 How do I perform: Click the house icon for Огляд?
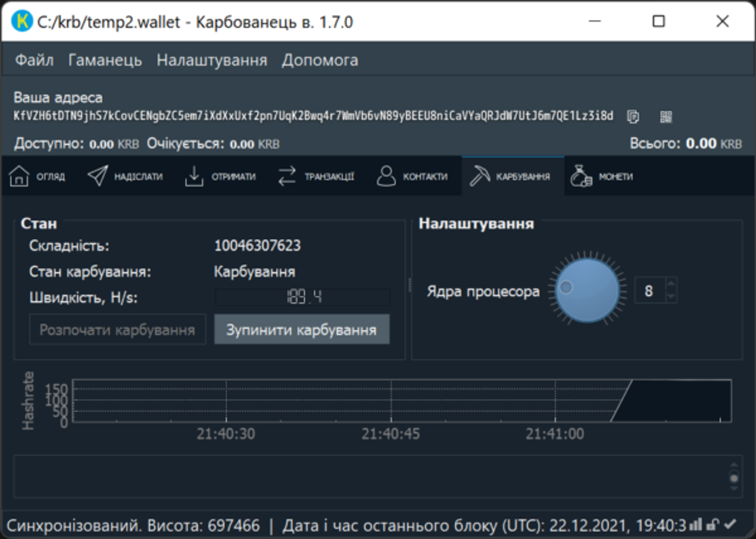(19, 176)
